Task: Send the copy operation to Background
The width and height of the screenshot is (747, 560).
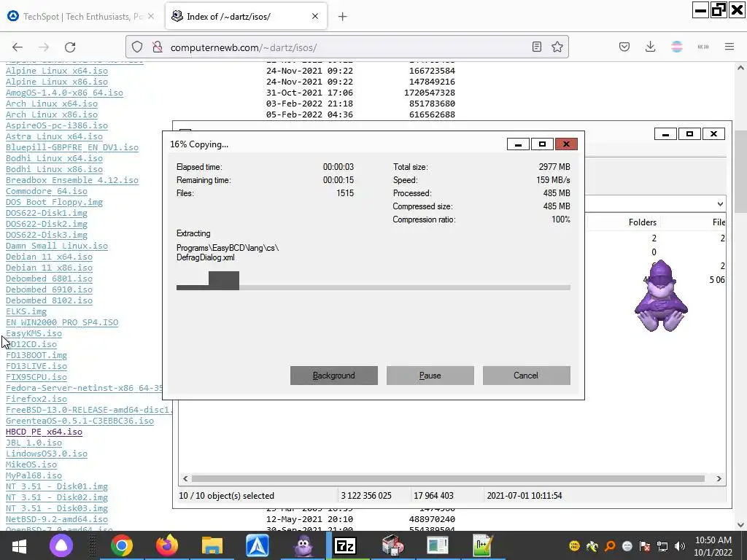Action: pos(334,376)
